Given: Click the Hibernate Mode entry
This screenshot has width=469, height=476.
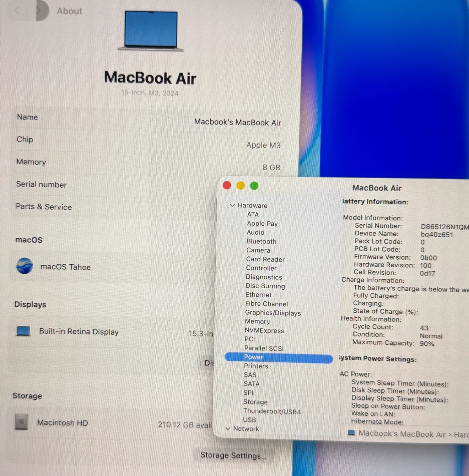Looking at the screenshot, I should pos(377,421).
